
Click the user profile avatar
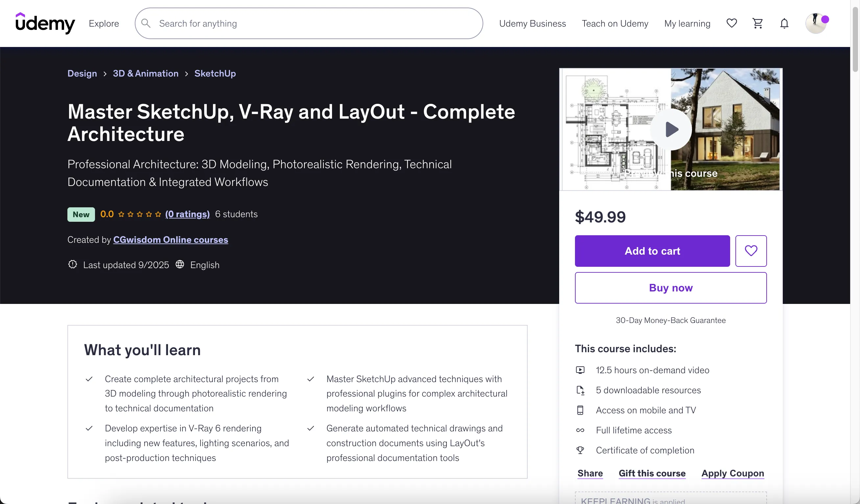pos(815,23)
